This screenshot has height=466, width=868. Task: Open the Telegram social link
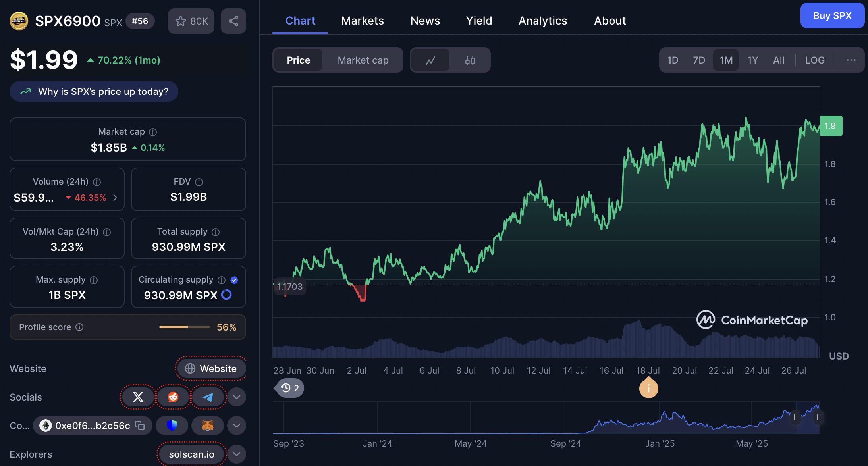(x=208, y=397)
